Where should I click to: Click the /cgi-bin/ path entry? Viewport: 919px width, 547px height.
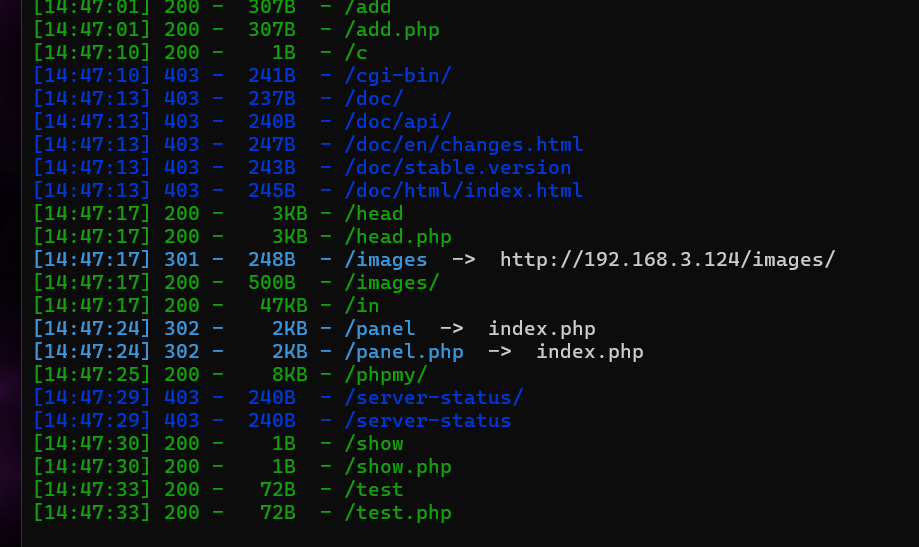pyautogui.click(x=398, y=75)
